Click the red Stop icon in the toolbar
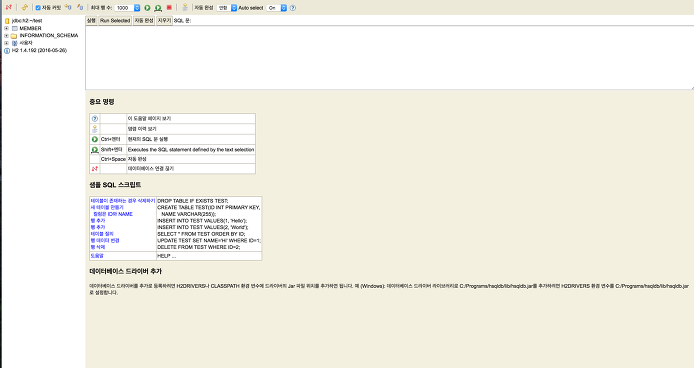Image resolution: width=694 pixels, height=368 pixels. click(169, 8)
